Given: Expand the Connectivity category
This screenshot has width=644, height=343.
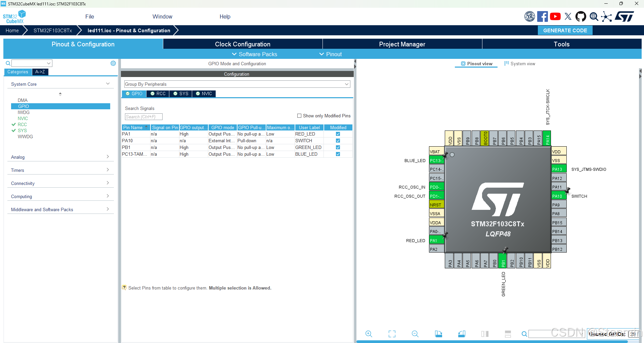Looking at the screenshot, I should click(60, 183).
